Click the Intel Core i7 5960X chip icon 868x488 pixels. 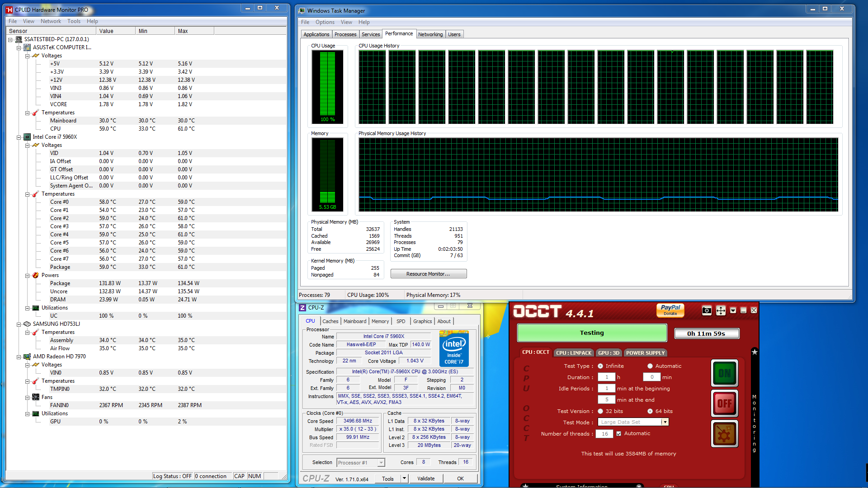[27, 137]
